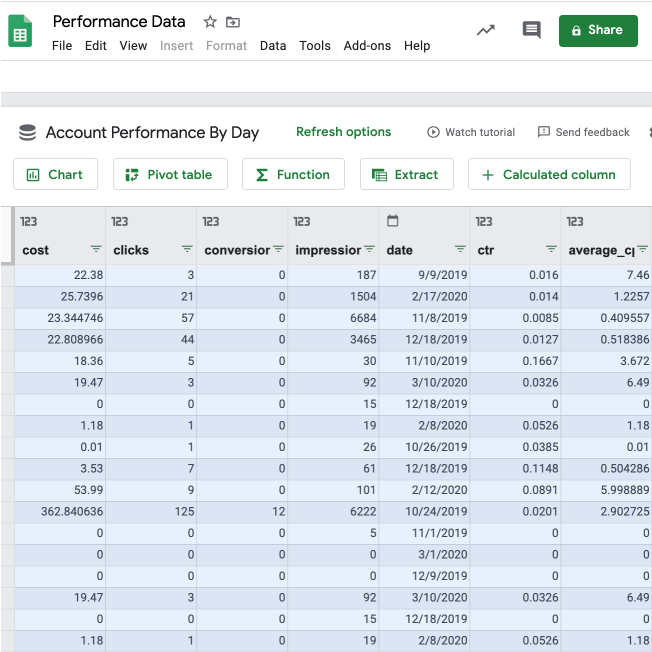Open the filter dropdown for clicks column

[187, 249]
